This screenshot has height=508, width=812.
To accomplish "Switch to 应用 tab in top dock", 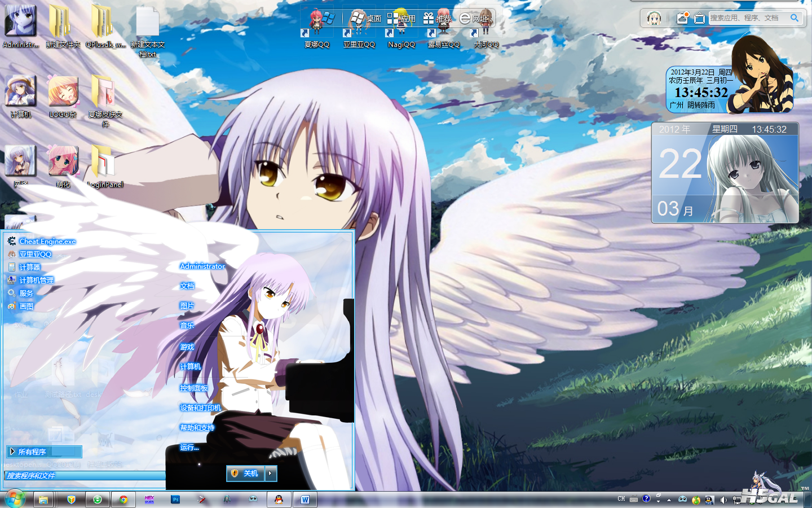I will point(401,19).
